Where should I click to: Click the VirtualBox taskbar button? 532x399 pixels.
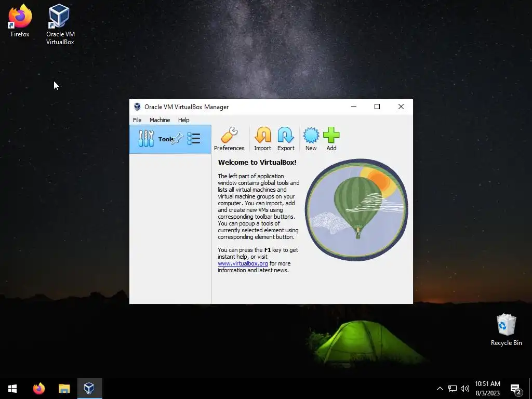pos(89,389)
